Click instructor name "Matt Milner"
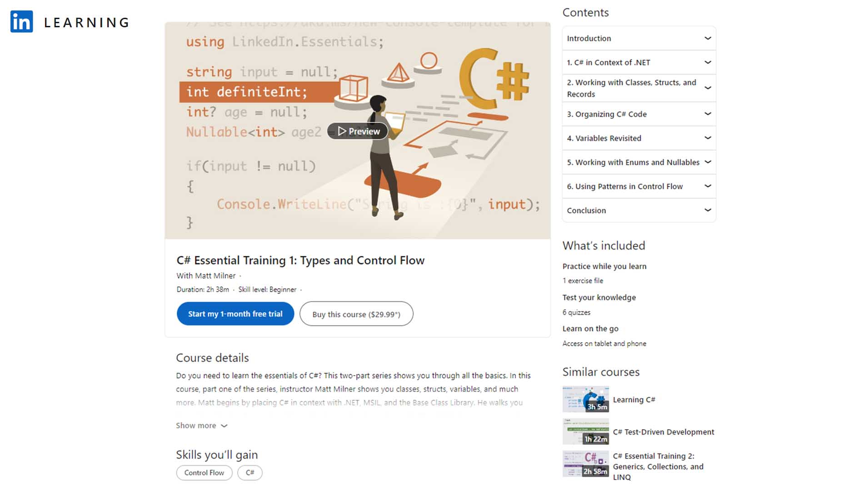The image size is (868, 491). click(x=214, y=276)
